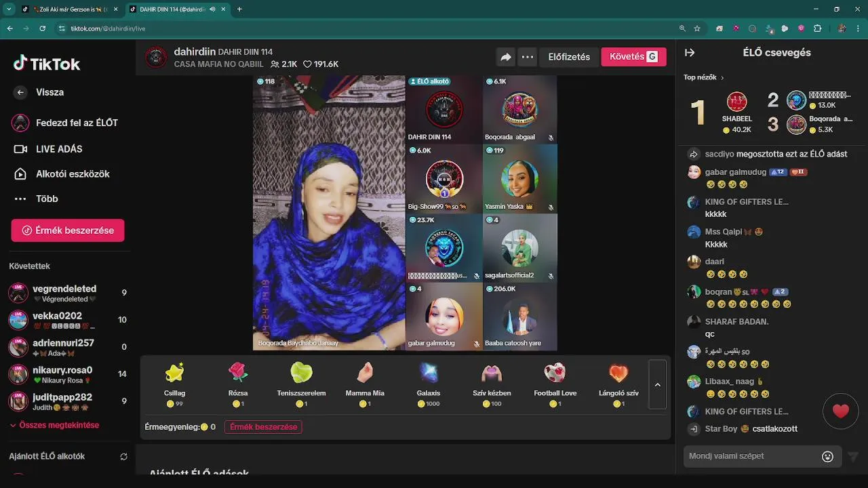Image resolution: width=868 pixels, height=488 pixels.
Task: Click the Mondj valamit szépet input
Action: [x=751, y=456]
